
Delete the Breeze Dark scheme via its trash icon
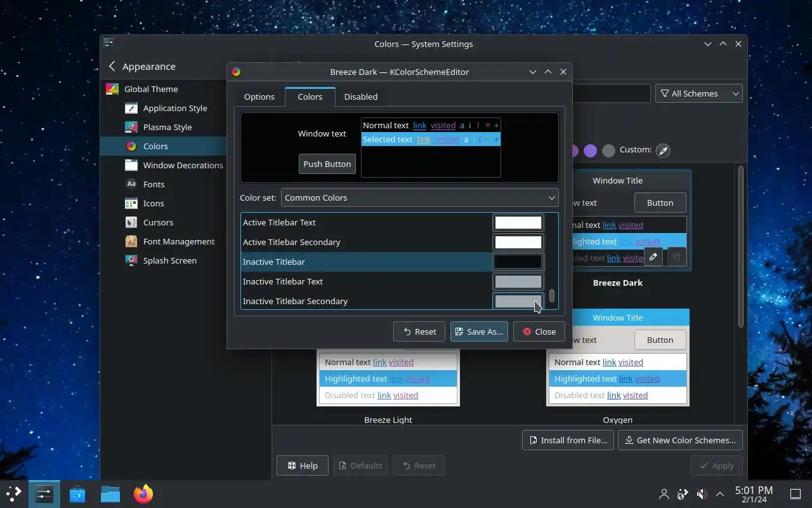676,257
